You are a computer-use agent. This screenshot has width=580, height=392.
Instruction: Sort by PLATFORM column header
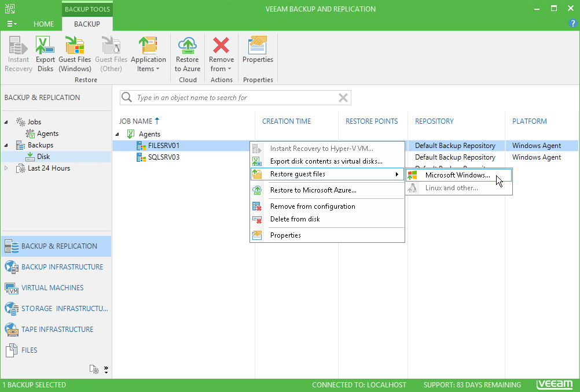529,121
